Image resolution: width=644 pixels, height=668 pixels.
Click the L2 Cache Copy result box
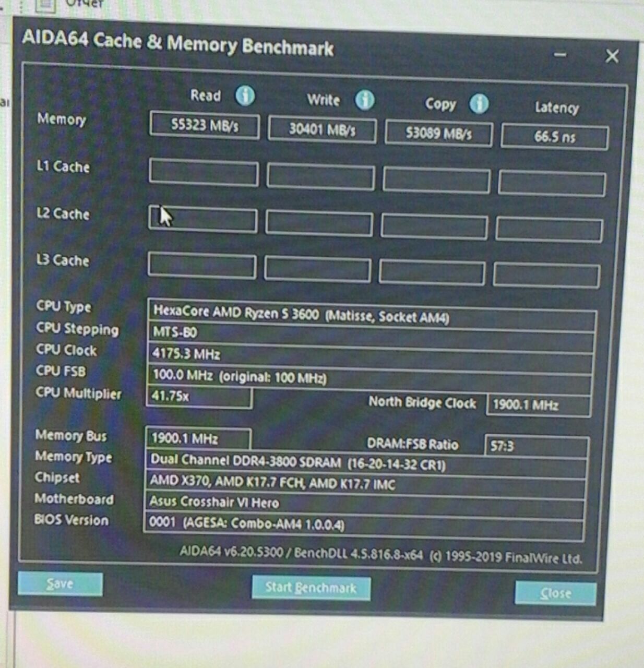pyautogui.click(x=434, y=227)
